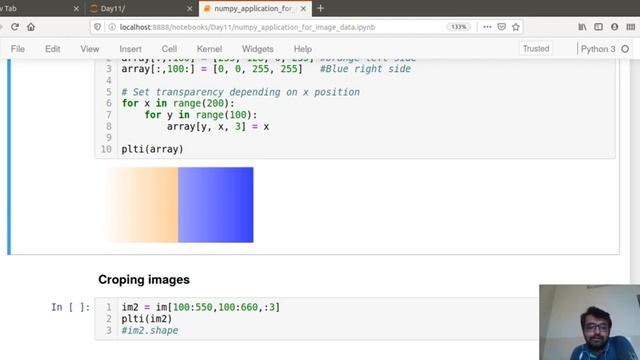Viewport: 640px width, 360px height.
Task: Select the In [ ] prompt of crop cell
Action: (x=70, y=307)
